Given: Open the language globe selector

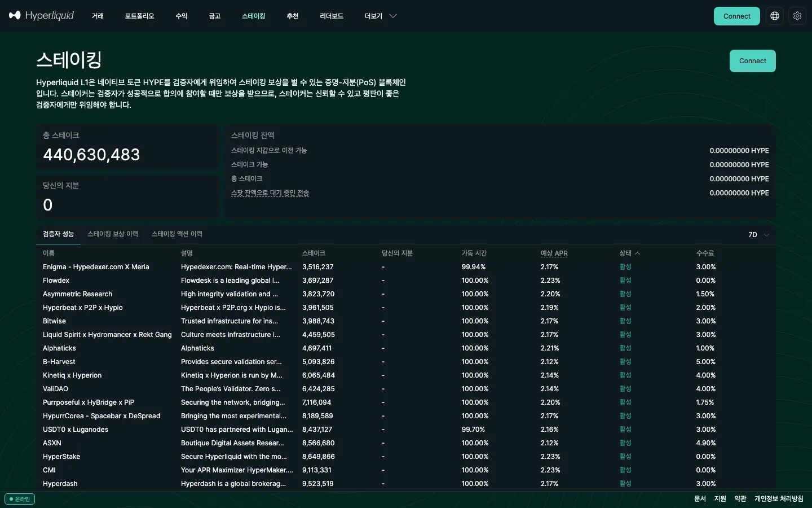Looking at the screenshot, I should point(775,16).
